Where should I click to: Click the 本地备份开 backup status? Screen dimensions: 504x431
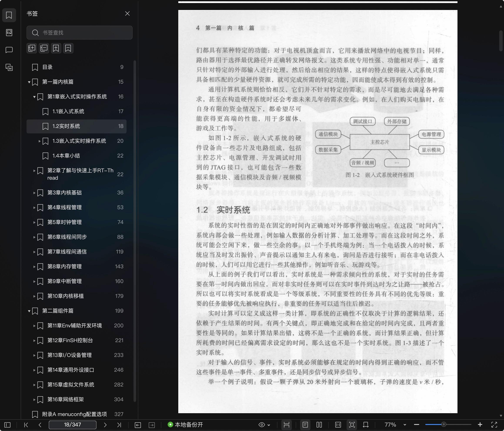[x=185, y=425]
